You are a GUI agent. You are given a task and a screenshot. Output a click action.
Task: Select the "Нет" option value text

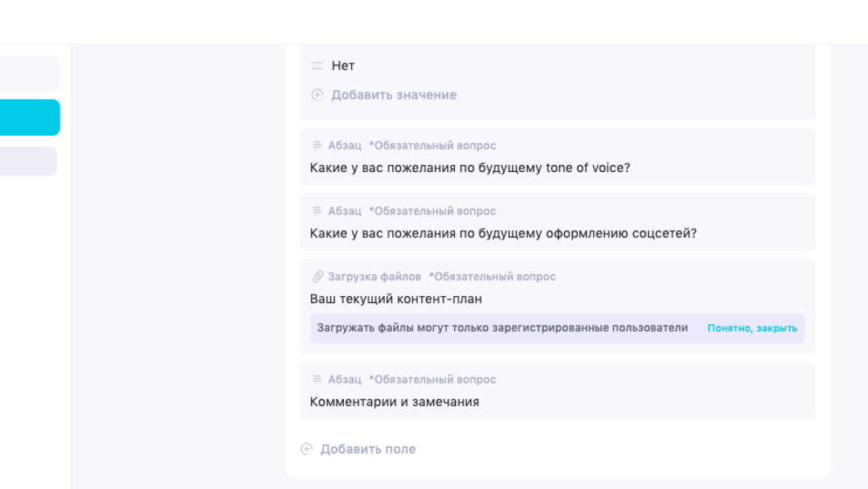[343, 66]
